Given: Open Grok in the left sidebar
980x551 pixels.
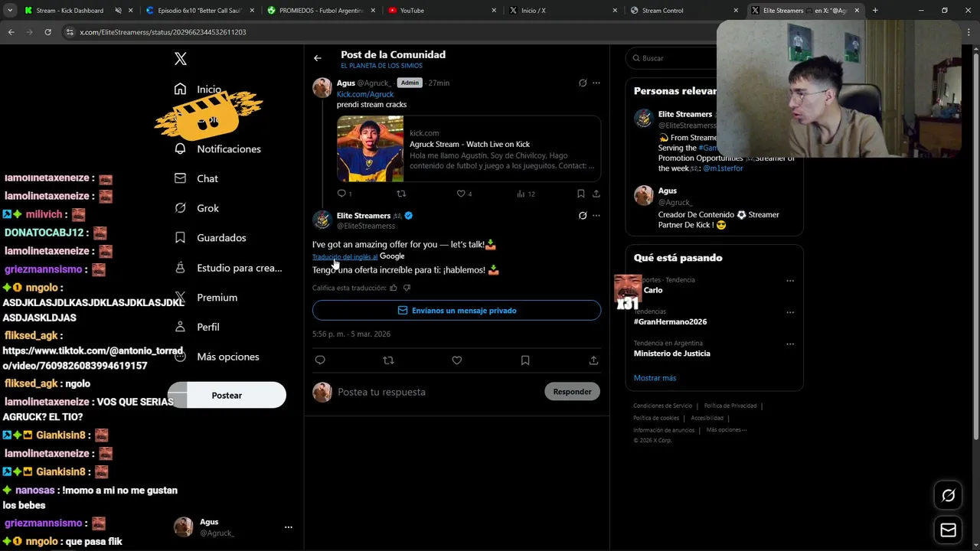Looking at the screenshot, I should coord(197,208).
